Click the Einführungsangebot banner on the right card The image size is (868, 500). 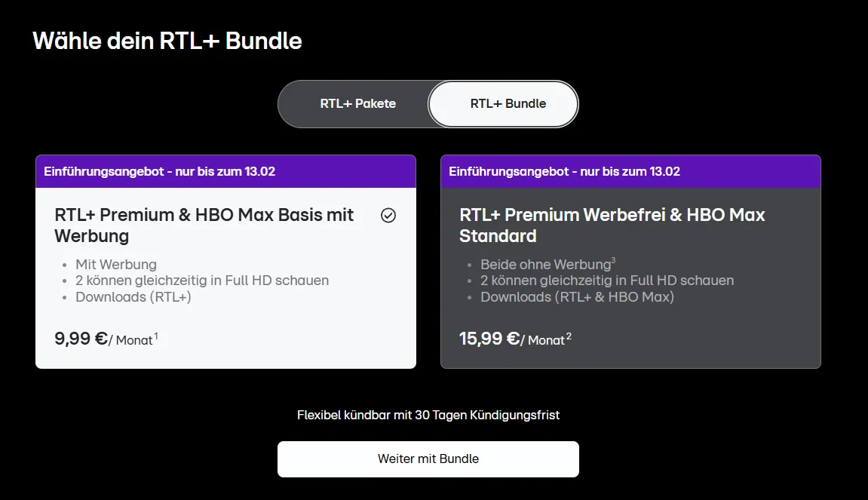click(x=630, y=171)
